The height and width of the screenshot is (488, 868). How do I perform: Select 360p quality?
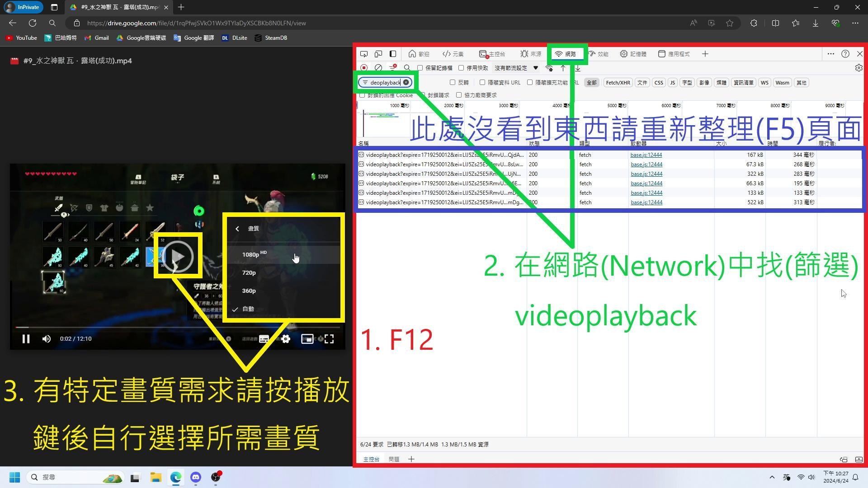283,291
